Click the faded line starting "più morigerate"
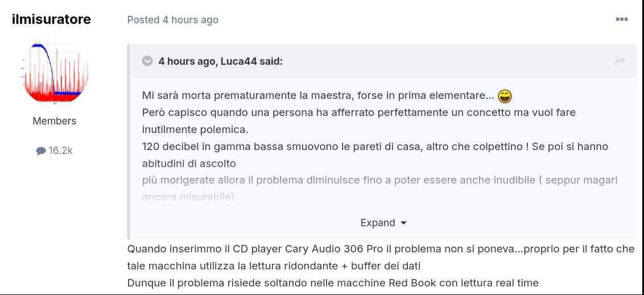 click(379, 180)
